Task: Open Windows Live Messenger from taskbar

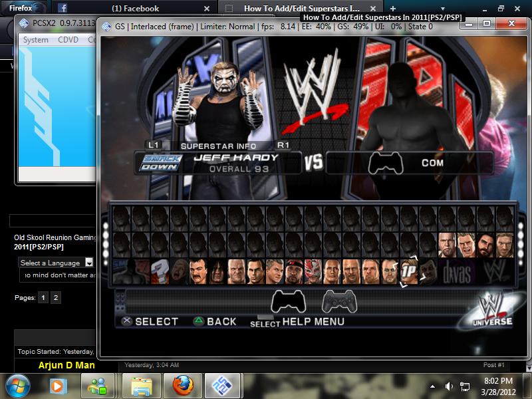Action: (97, 386)
